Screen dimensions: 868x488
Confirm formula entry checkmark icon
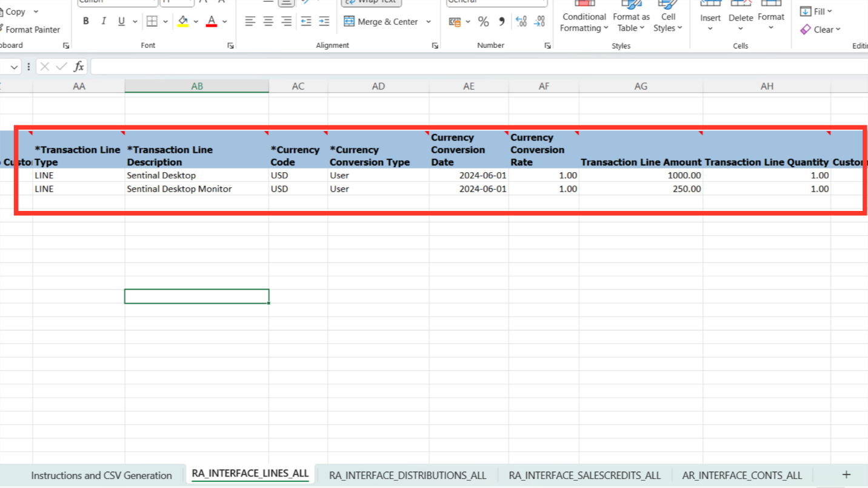click(x=61, y=67)
